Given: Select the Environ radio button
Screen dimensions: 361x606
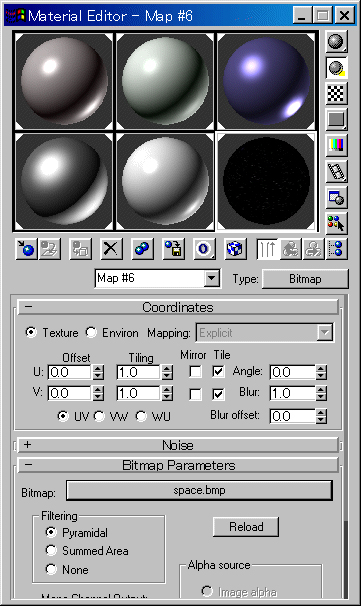Looking at the screenshot, I should tap(91, 332).
